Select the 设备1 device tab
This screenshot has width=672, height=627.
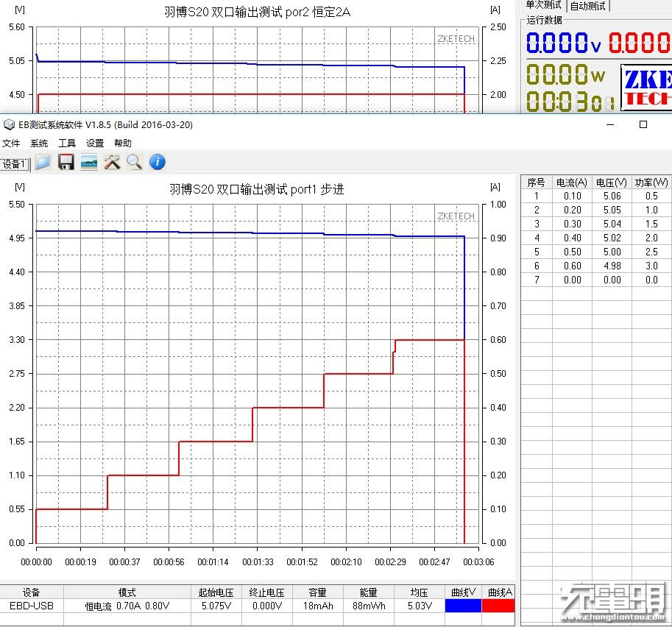15,163
